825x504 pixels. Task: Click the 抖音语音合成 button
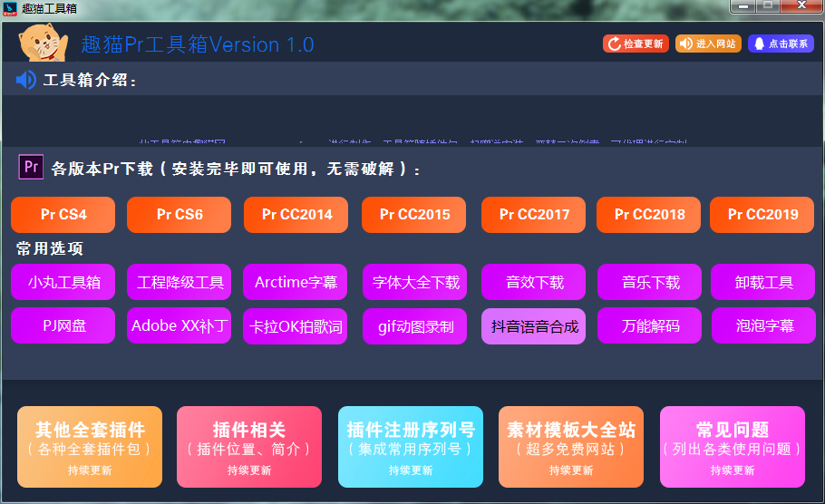click(x=534, y=326)
